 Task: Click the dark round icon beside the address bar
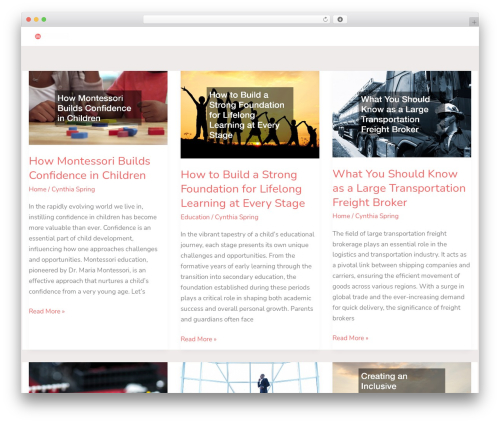tap(340, 19)
